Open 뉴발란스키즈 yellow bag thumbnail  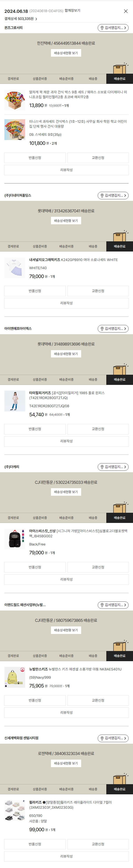coord(15,677)
